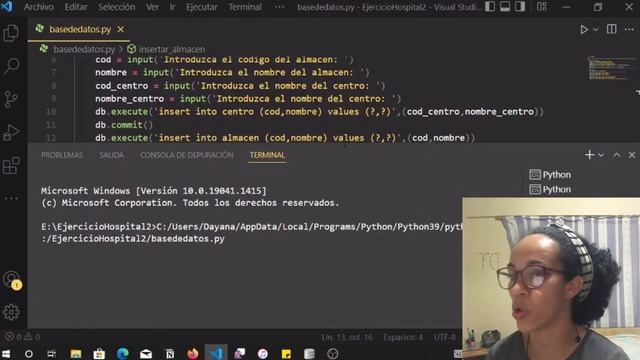
Task: Change indentation via Espacios: 4
Action: tap(403, 337)
